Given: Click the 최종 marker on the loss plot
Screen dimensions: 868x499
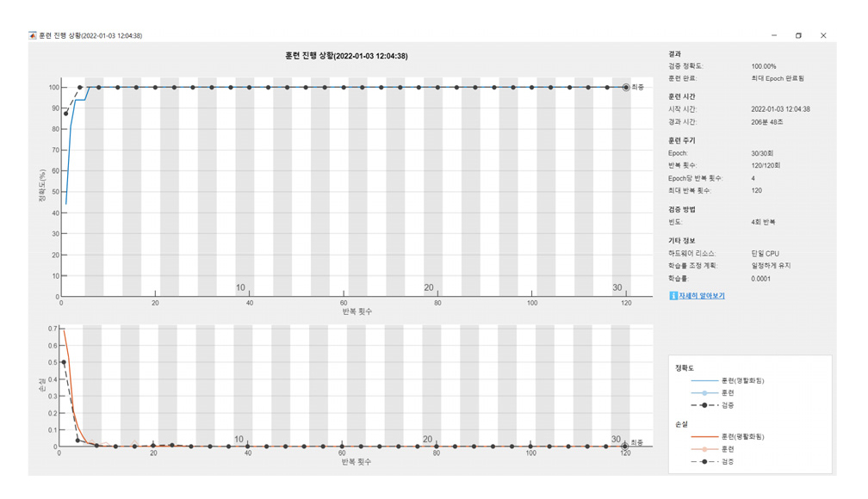Looking at the screenshot, I should pos(625,446).
